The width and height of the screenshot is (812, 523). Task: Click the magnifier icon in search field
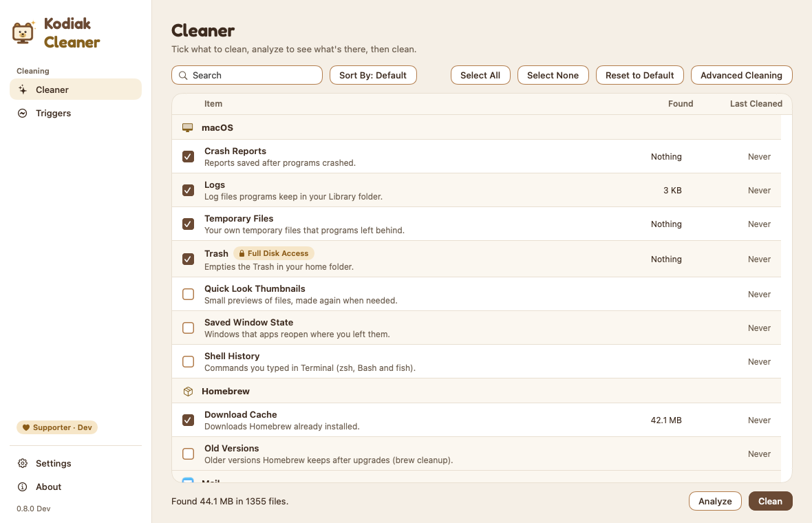pyautogui.click(x=183, y=76)
